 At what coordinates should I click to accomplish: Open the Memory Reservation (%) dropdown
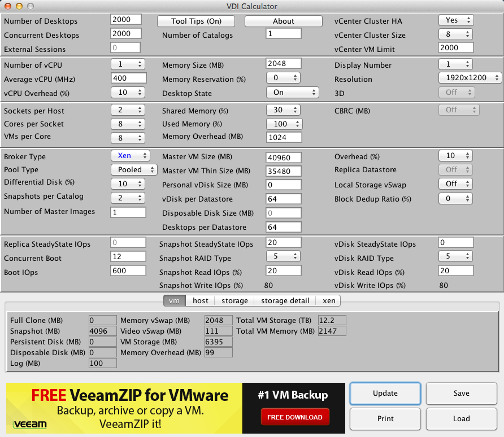[283, 78]
